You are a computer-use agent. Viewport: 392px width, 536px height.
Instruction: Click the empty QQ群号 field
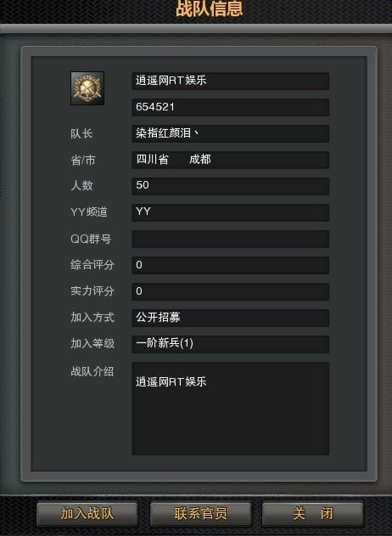(x=231, y=239)
